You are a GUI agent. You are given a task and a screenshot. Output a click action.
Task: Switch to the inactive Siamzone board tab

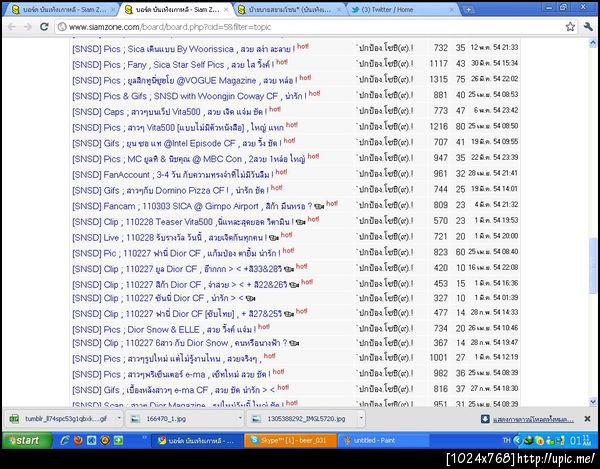[x=63, y=10]
